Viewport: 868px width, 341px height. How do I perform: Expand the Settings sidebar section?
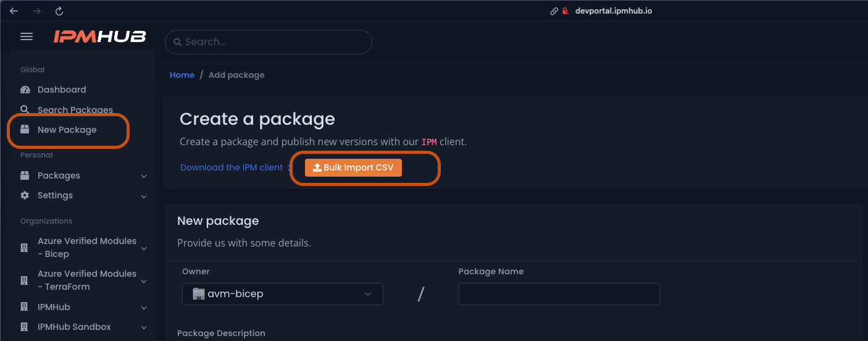point(144,196)
